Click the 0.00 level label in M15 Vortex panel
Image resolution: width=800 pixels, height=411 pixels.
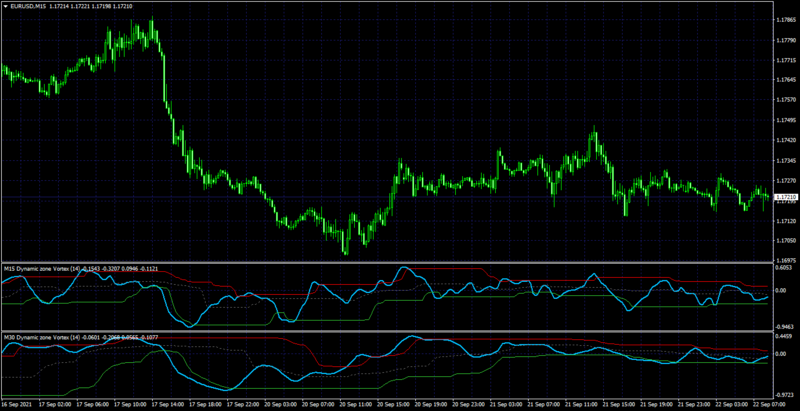[781, 290]
